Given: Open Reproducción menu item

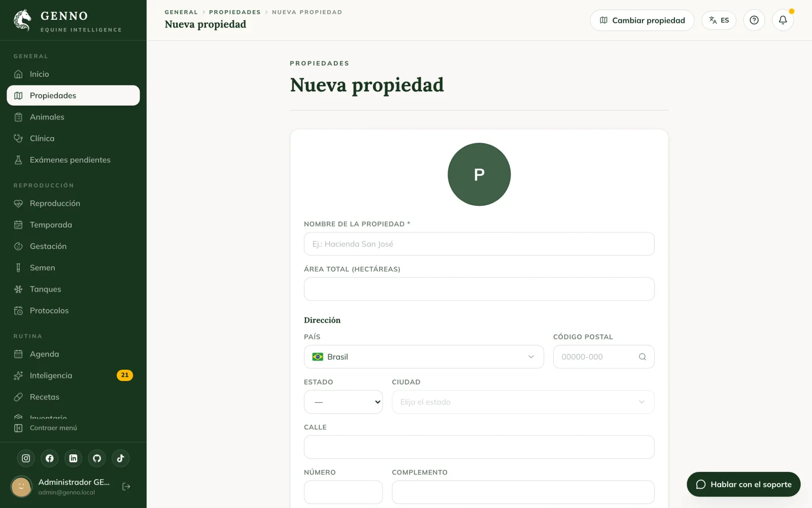Looking at the screenshot, I should click(x=73, y=203).
